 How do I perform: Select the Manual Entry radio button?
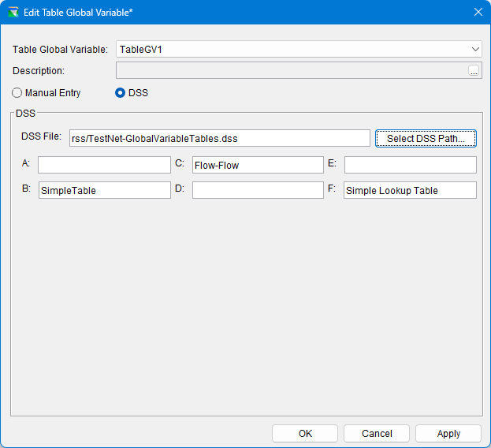click(17, 92)
